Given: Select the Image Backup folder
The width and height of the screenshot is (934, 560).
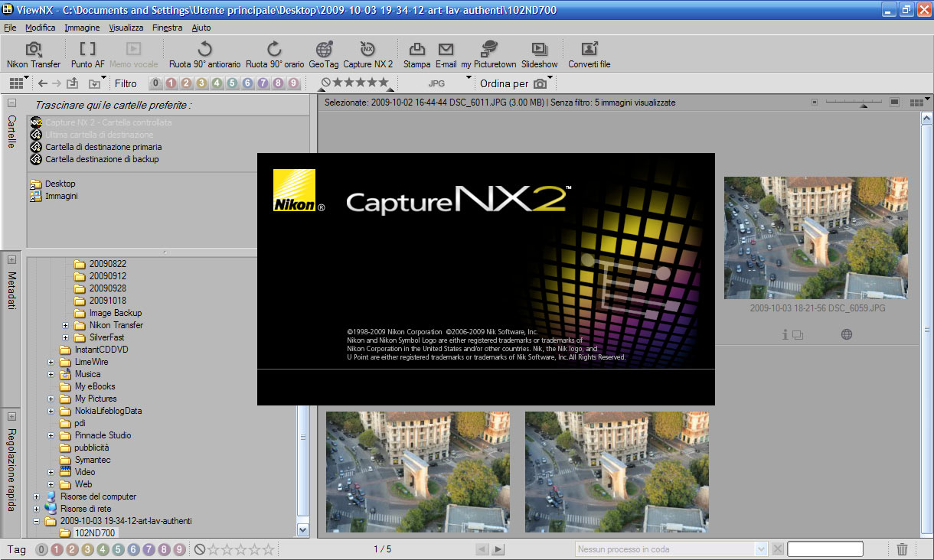Looking at the screenshot, I should pyautogui.click(x=115, y=313).
